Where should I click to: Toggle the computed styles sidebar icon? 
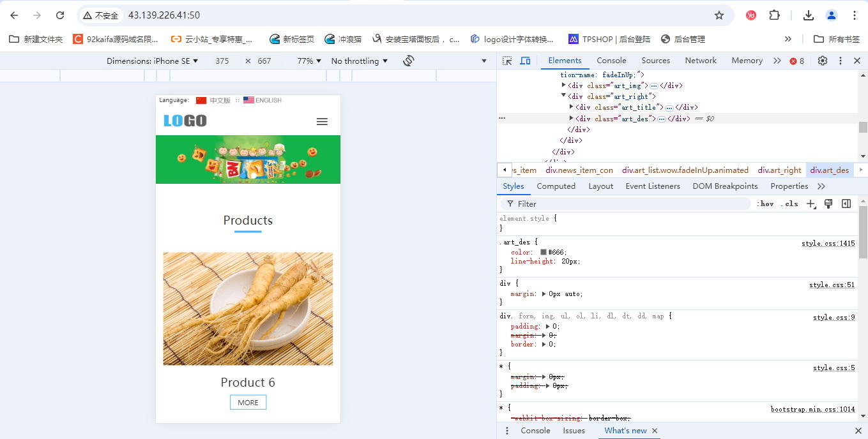(x=846, y=204)
